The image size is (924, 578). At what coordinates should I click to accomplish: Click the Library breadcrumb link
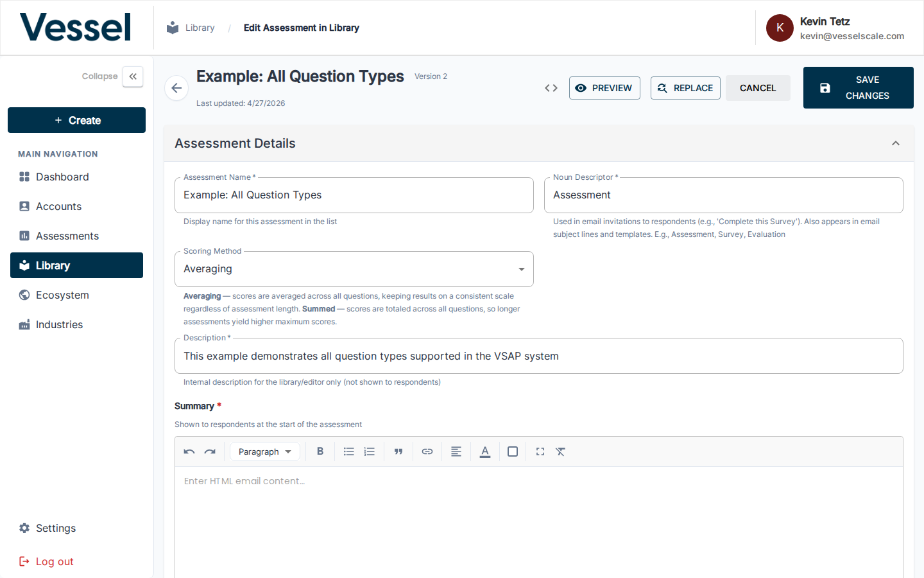pos(200,28)
